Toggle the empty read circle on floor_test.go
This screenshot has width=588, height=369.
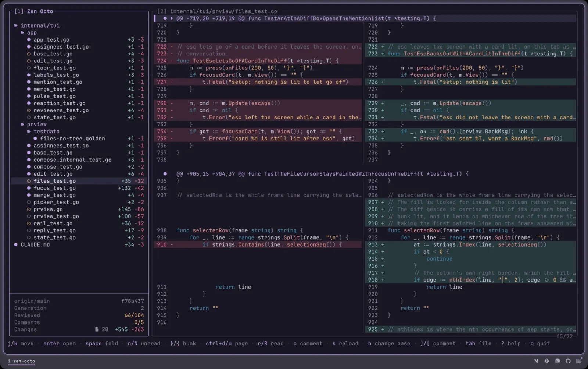(29, 68)
